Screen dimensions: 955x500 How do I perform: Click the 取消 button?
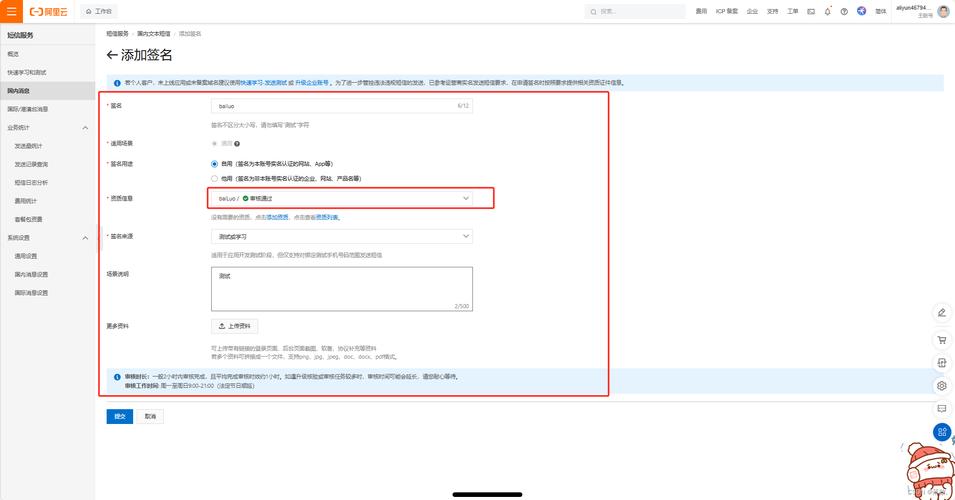click(x=150, y=416)
